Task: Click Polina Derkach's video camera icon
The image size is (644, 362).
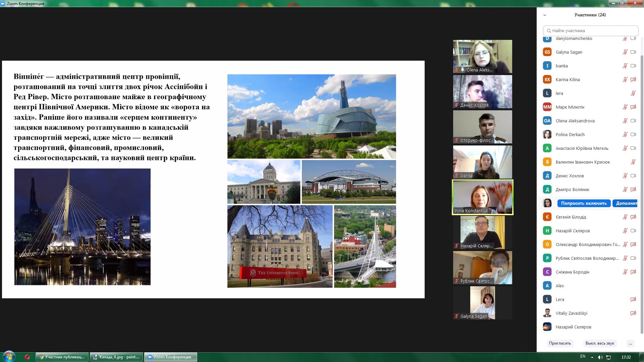Action: pos(633,134)
